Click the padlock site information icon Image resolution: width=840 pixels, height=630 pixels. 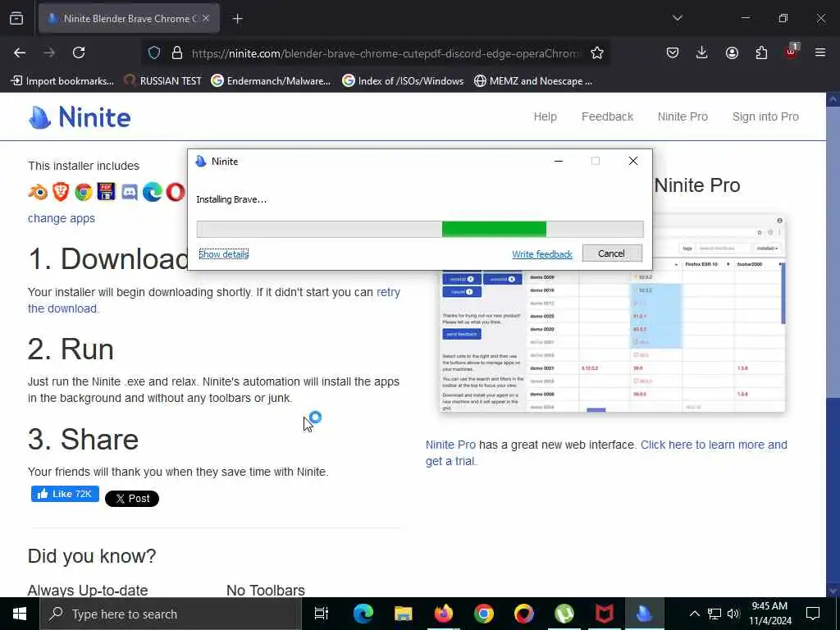(177, 52)
